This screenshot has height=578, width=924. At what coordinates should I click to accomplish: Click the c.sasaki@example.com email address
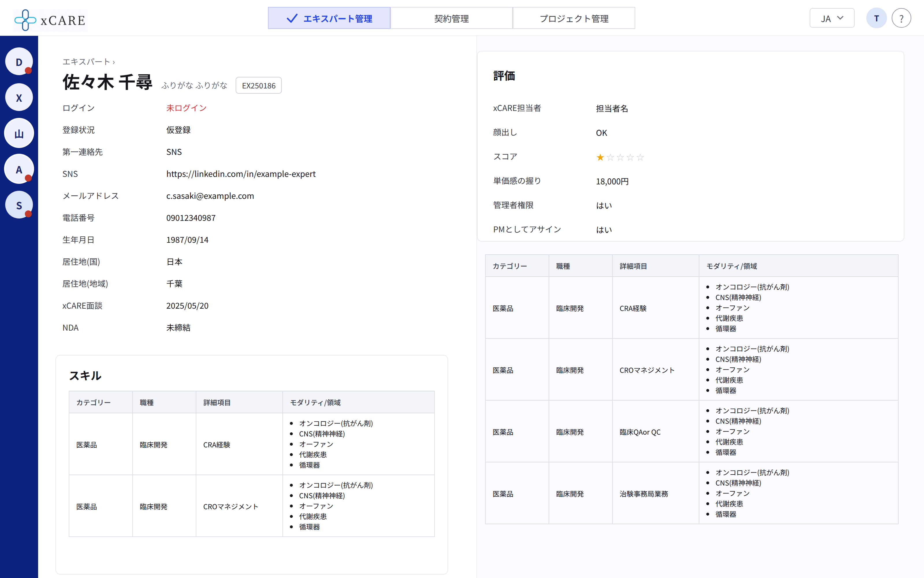(x=210, y=196)
